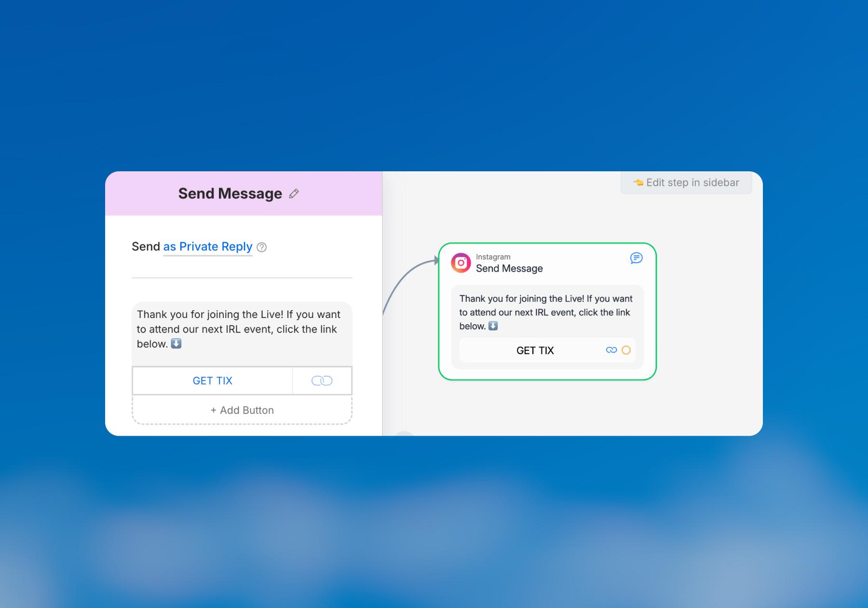
Task: Click the 'Instagram' label on the node
Action: point(493,257)
